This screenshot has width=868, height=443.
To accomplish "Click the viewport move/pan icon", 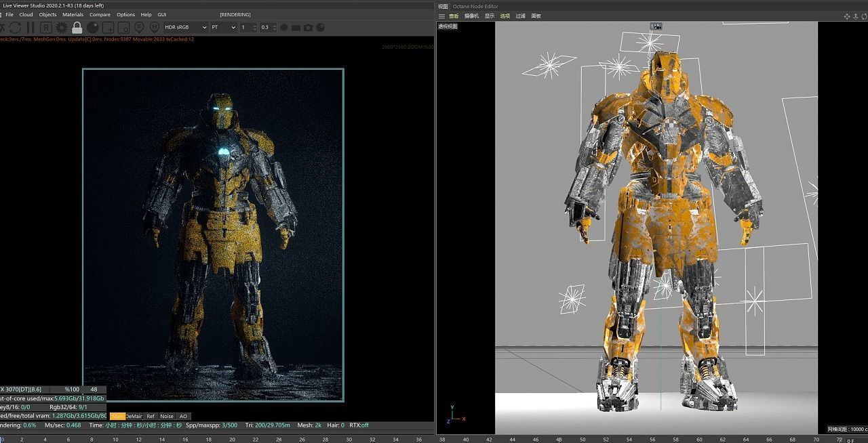I will [x=847, y=16].
